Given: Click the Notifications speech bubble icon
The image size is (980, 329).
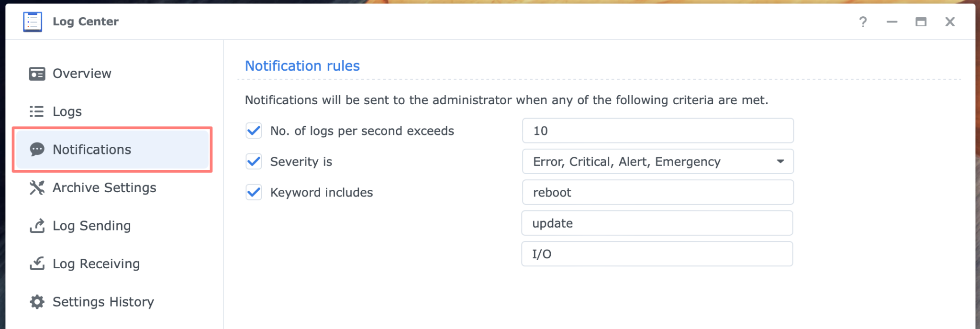Looking at the screenshot, I should click(37, 150).
